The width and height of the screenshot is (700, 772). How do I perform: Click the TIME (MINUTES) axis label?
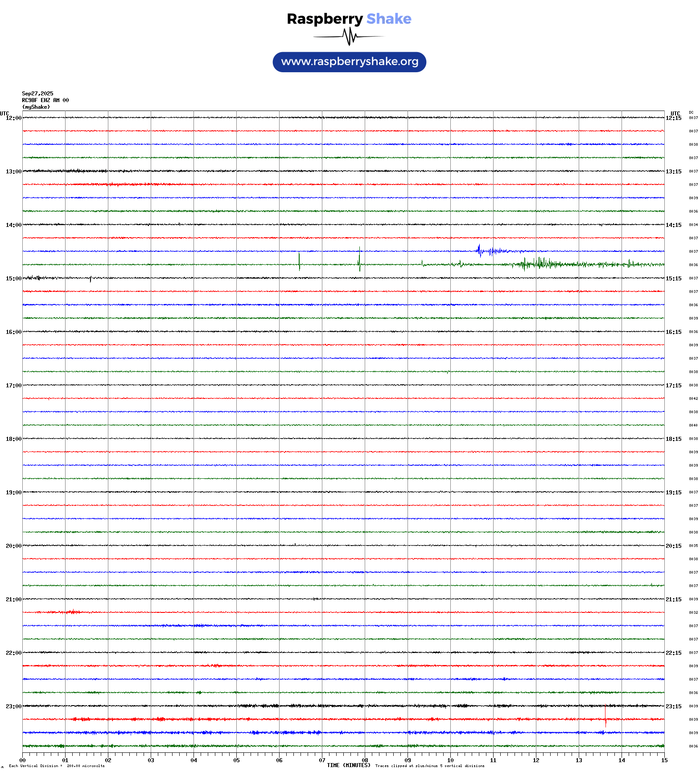[348, 765]
